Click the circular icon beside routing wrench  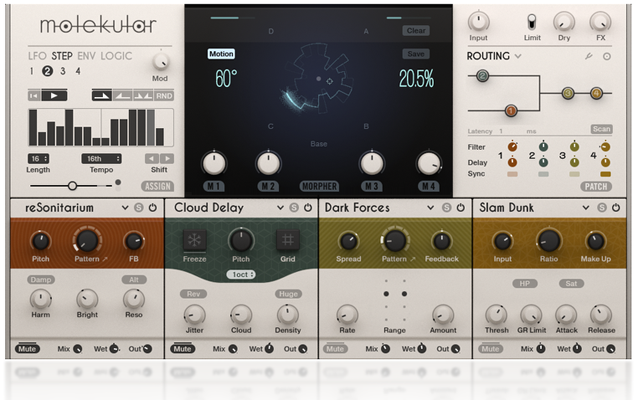pos(607,57)
